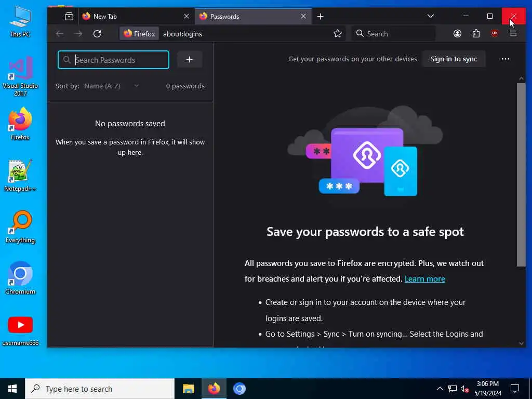Select the Everything desktop shortcut
The width and height of the screenshot is (532, 399).
point(20,227)
